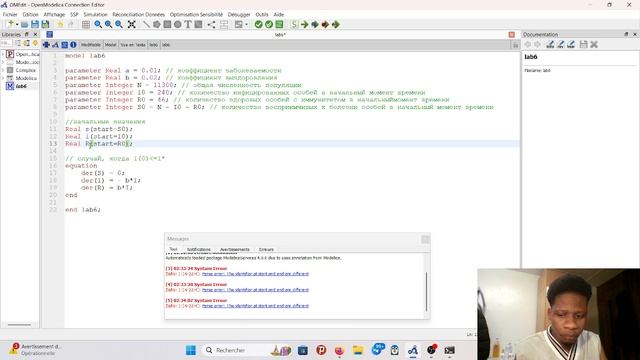Open the Aide menu

tap(279, 14)
